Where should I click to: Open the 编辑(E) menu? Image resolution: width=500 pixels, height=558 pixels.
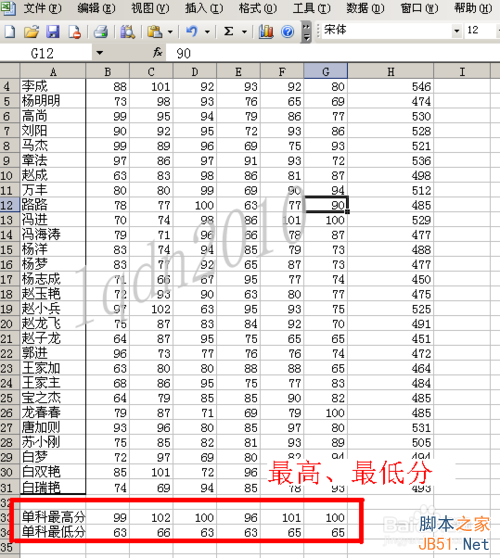click(96, 8)
